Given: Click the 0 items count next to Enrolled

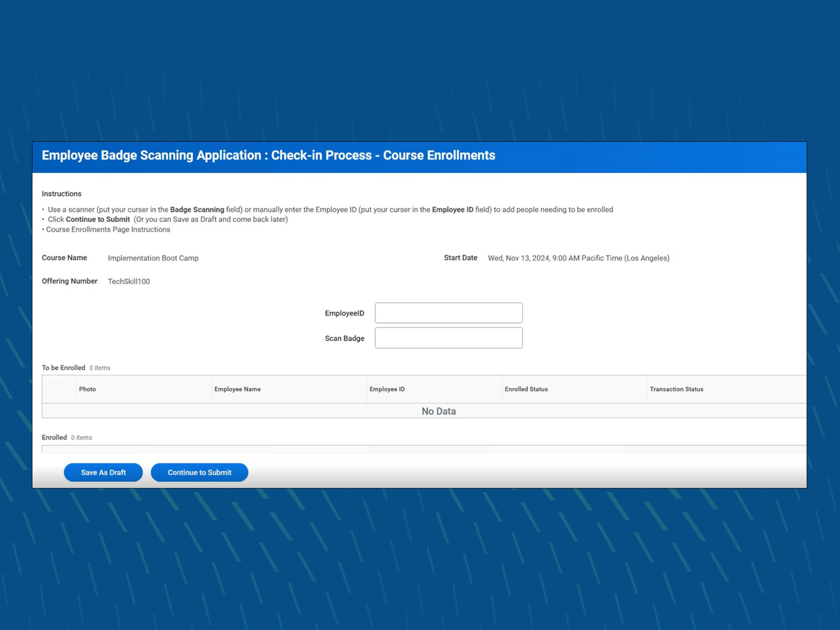Looking at the screenshot, I should (x=82, y=437).
